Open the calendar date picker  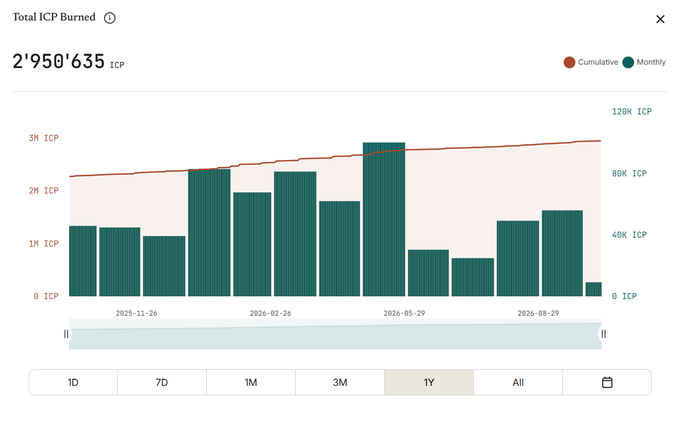[607, 382]
